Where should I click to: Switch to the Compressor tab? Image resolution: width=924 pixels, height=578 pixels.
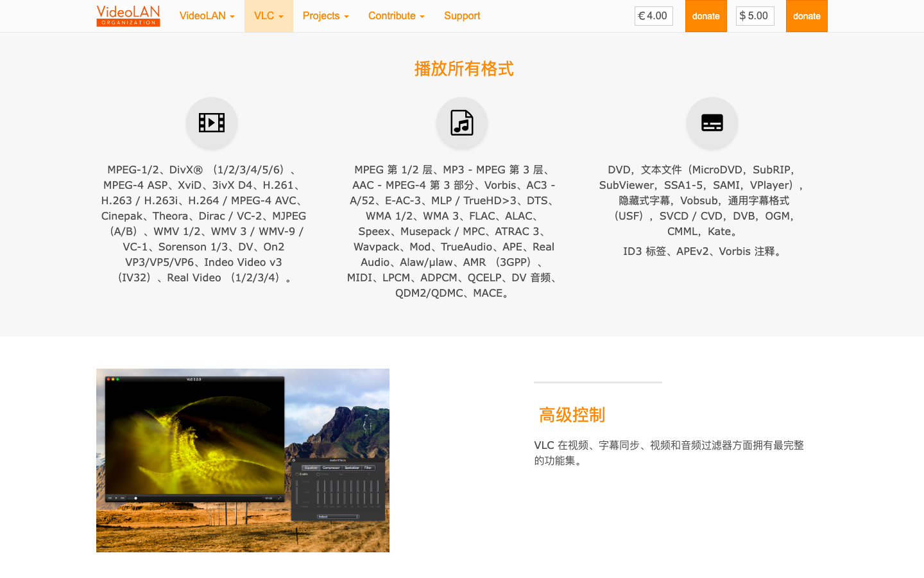pyautogui.click(x=331, y=468)
